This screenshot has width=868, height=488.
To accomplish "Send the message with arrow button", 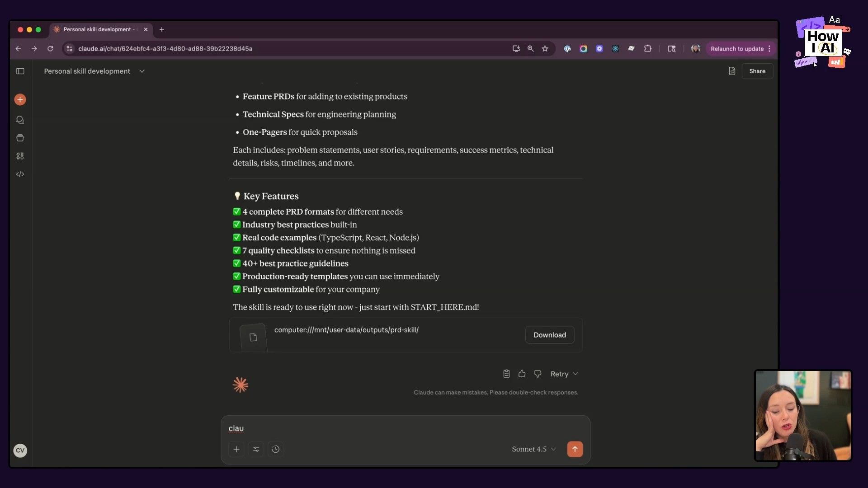I will point(575,449).
